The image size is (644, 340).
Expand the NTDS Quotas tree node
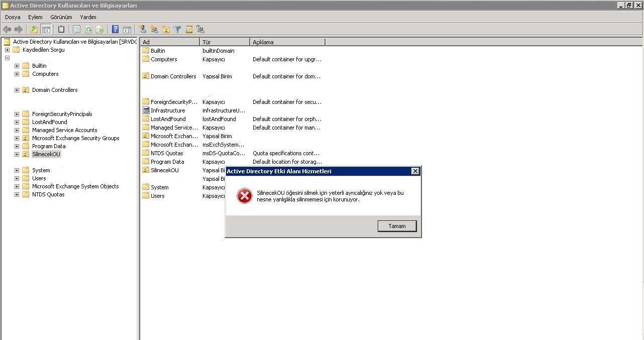click(17, 194)
